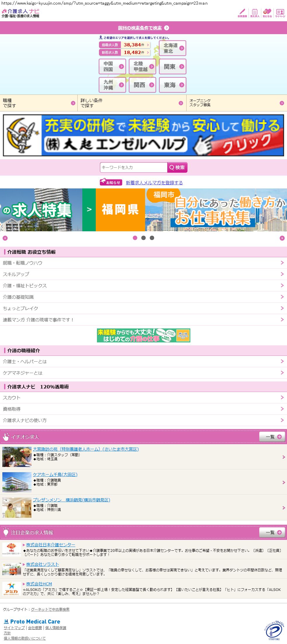The height and width of the screenshot is (644, 287).
Task: Expand 介護・福祉トピックス row
Action: (x=143, y=286)
